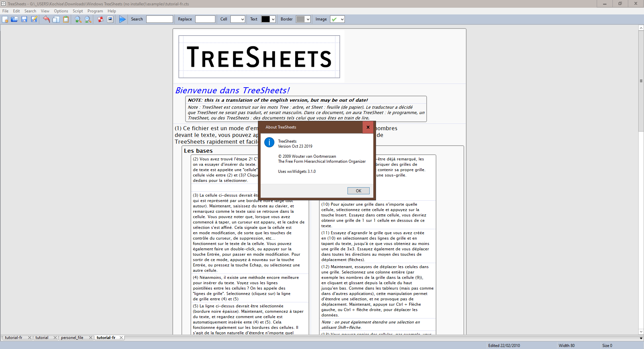
Task: Close the personel_file tab with its X
Action: (x=91, y=338)
